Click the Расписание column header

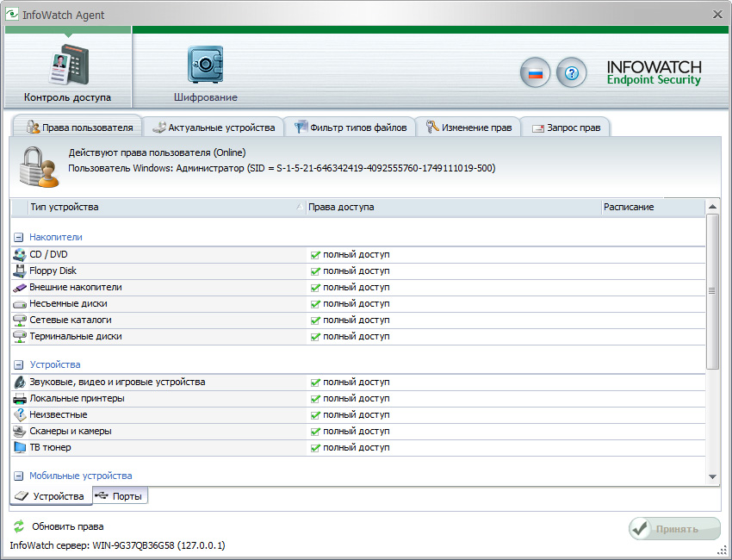653,207
